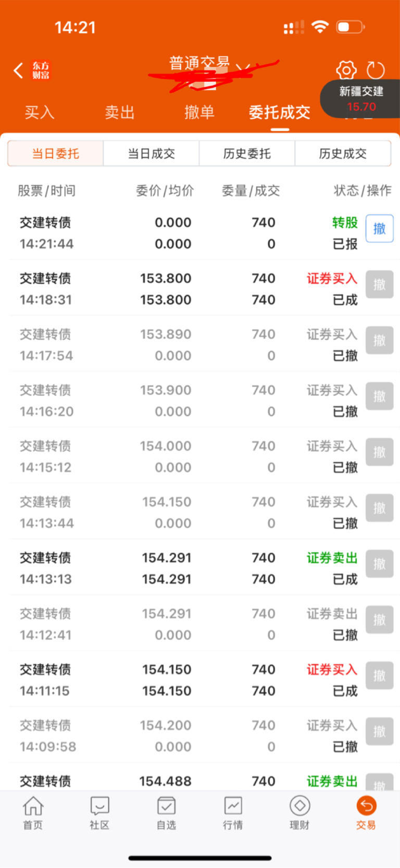The image size is (400, 868).
Task: Cancel the 14:21:44 转股 order with 撤
Action: point(379,228)
